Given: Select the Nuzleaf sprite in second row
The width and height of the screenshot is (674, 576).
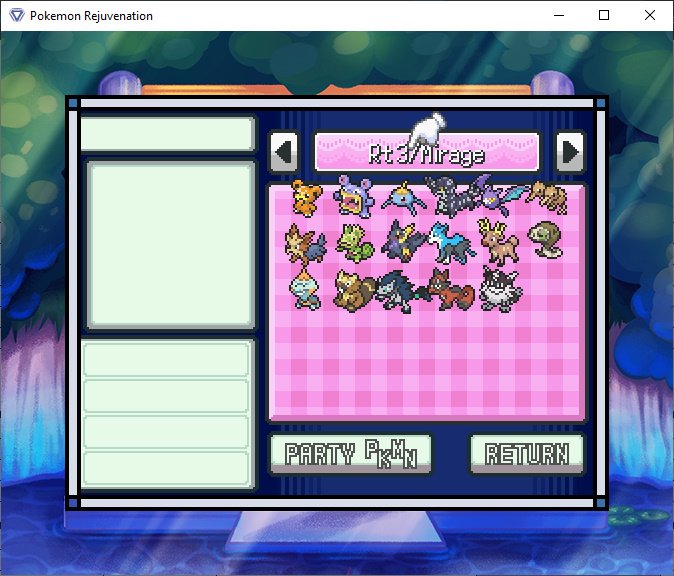Looking at the screenshot, I should 545,240.
